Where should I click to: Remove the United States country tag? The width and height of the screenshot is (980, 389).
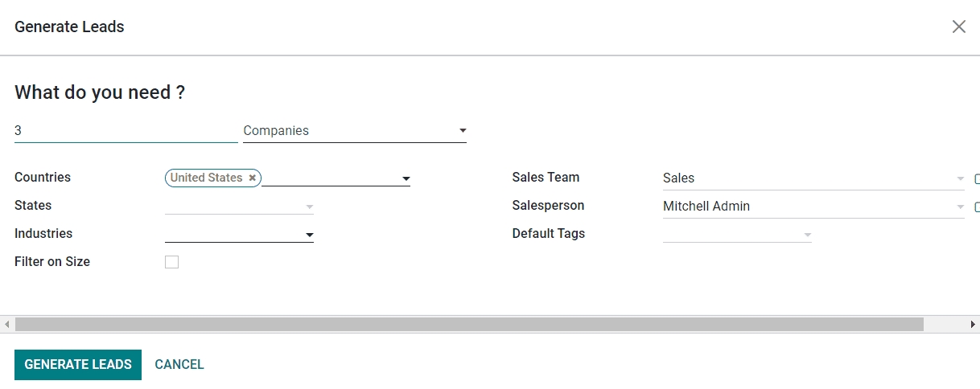pyautogui.click(x=253, y=178)
